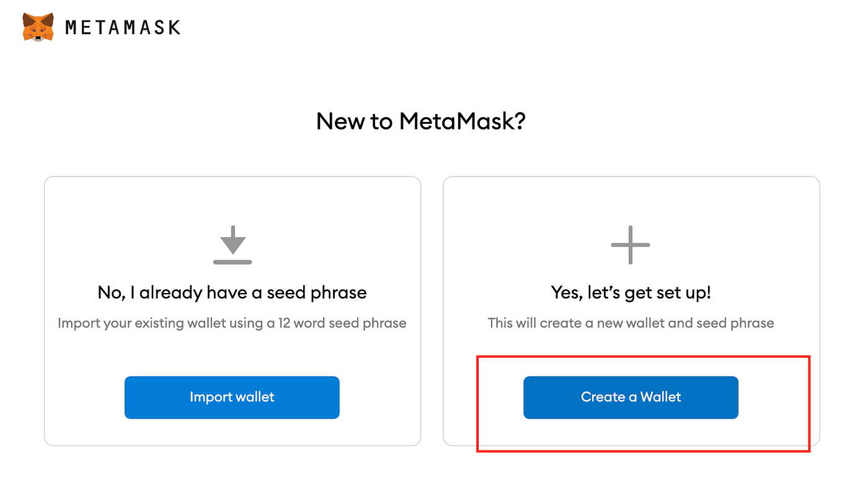Screen dimensions: 868x487
Task: Select 'Yes, let's get set up!' heading
Action: [x=631, y=292]
